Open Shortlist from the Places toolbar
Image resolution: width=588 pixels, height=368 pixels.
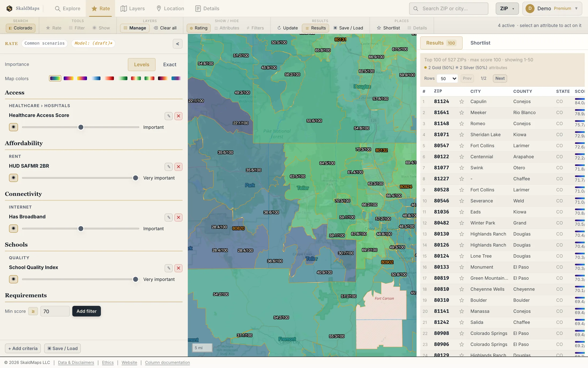388,28
